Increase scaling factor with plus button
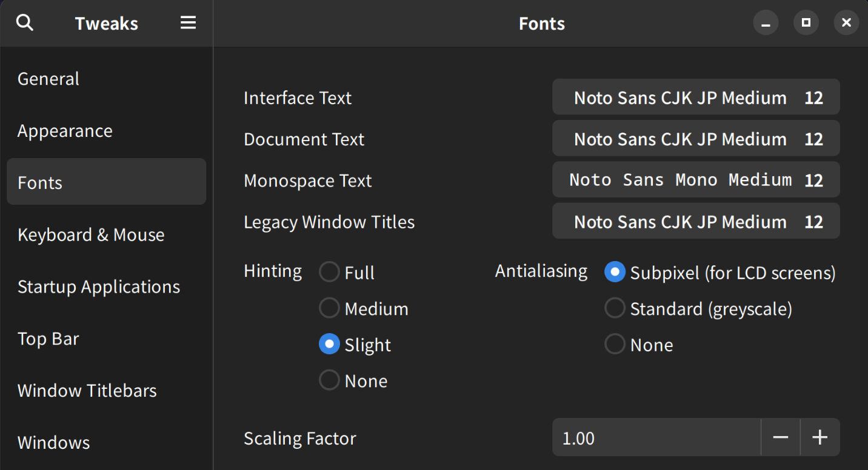Viewport: 868px width, 470px height. click(820, 437)
